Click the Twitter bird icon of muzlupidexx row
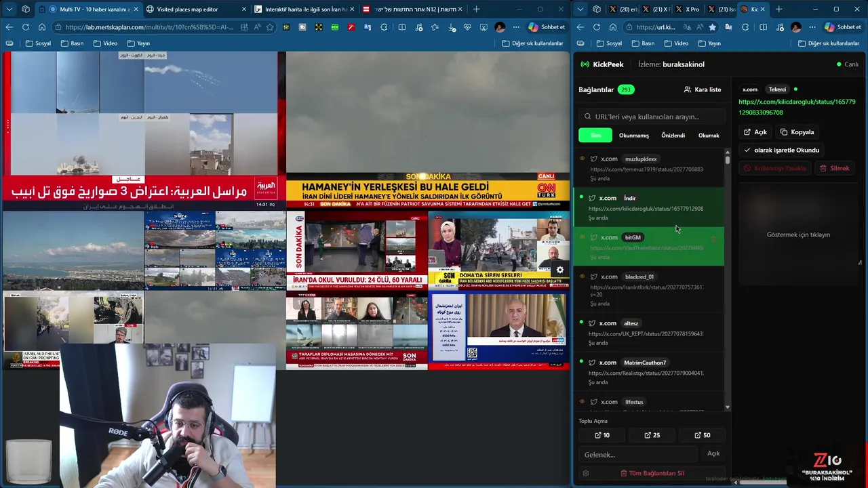 (x=593, y=159)
